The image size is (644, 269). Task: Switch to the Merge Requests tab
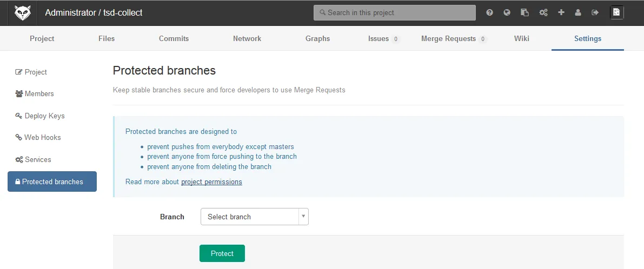454,38
